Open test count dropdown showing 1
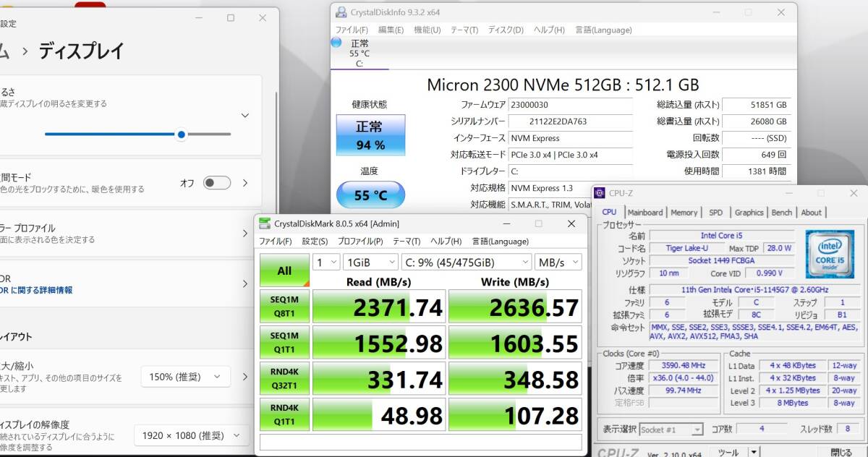Viewport: 868px width, 457px height. 325,262
